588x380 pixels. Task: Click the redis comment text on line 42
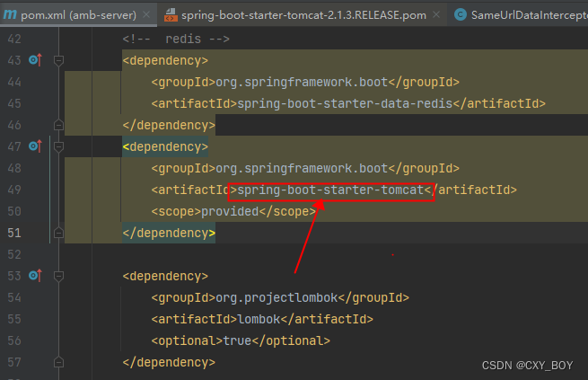(x=176, y=39)
